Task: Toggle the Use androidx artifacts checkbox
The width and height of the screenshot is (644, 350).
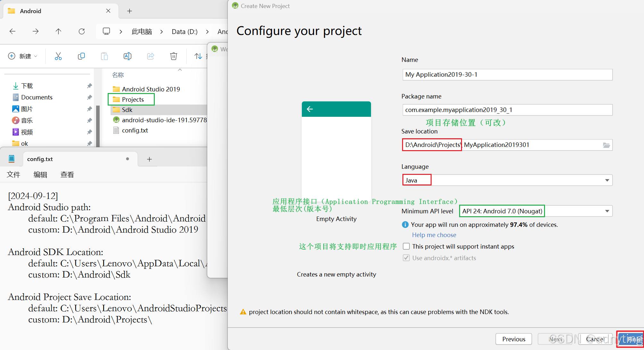Action: (x=406, y=258)
